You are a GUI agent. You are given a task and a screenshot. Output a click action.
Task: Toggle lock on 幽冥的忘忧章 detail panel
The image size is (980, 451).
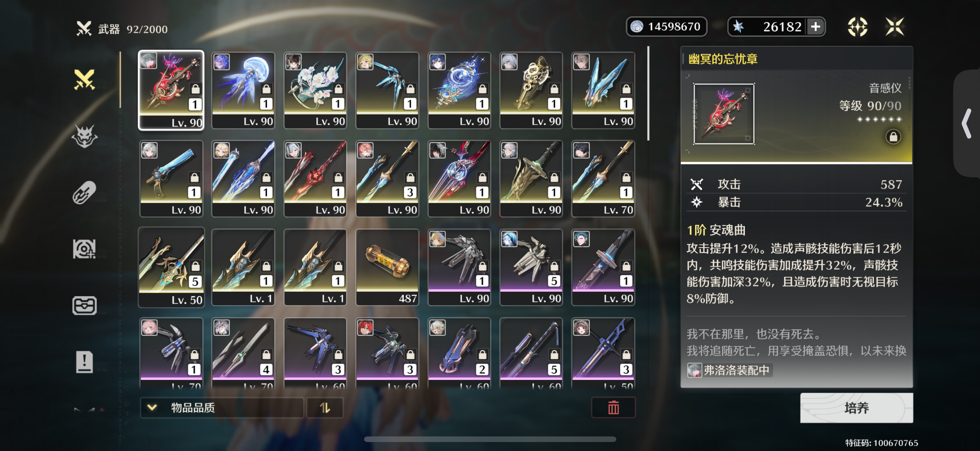click(x=893, y=136)
